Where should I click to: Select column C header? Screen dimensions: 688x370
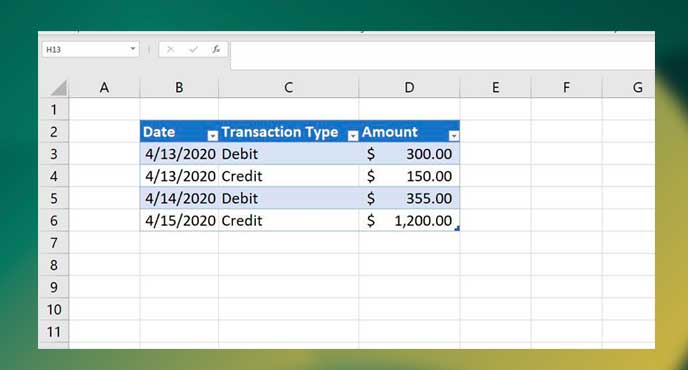click(288, 88)
